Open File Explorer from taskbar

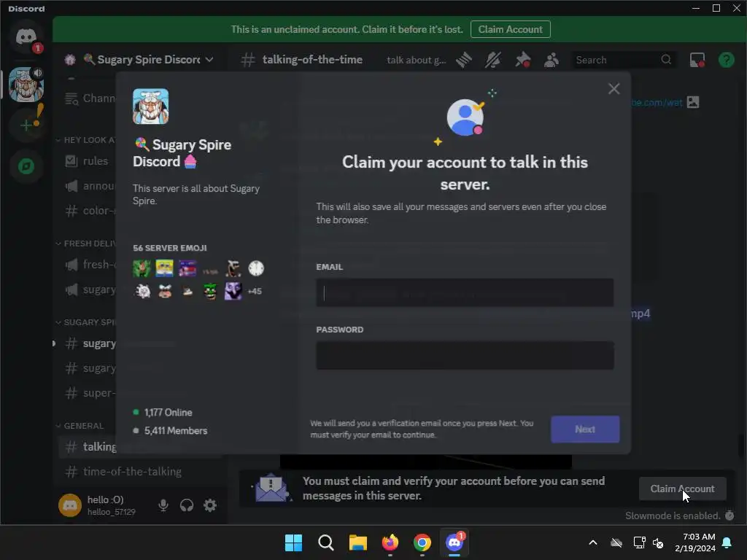coord(357,542)
